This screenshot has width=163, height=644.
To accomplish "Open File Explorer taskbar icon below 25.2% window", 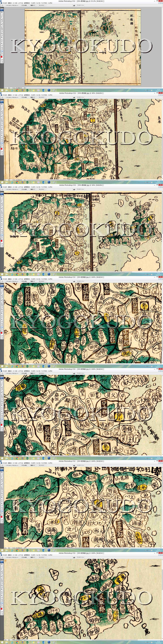I will 7,90.
